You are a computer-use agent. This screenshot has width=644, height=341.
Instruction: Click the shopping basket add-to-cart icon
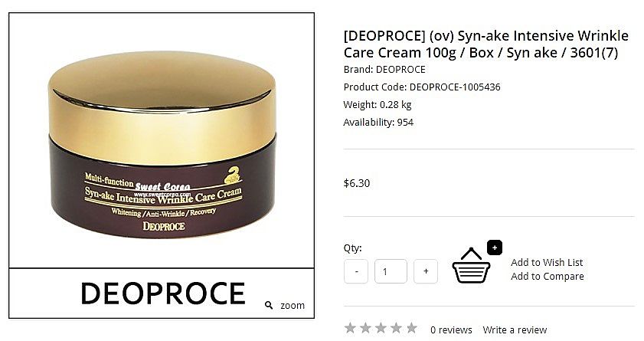click(x=471, y=265)
